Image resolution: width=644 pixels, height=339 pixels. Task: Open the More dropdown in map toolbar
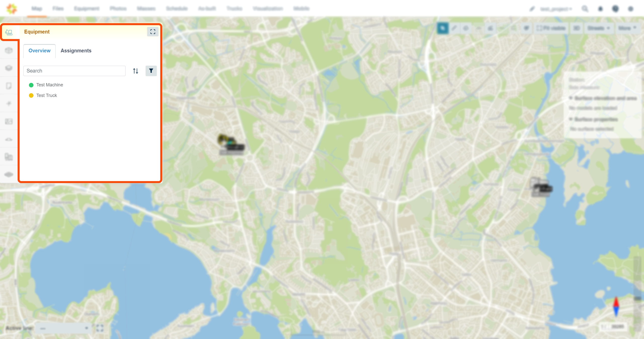click(627, 28)
